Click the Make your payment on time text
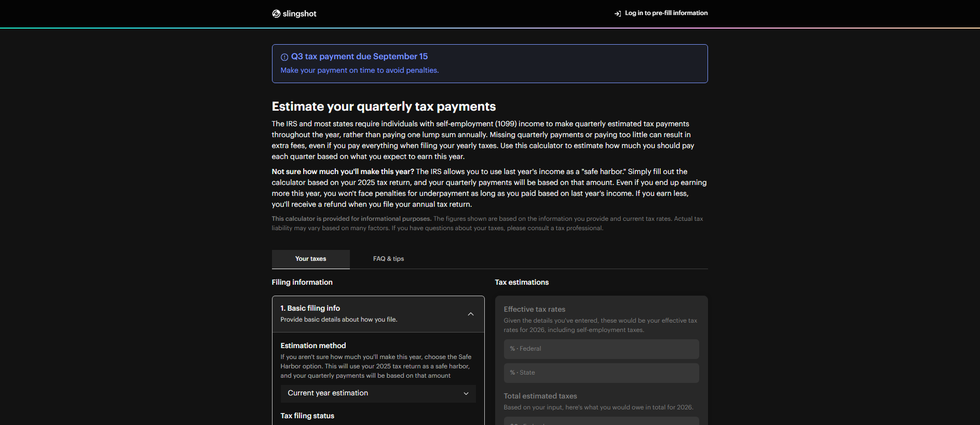 click(360, 70)
